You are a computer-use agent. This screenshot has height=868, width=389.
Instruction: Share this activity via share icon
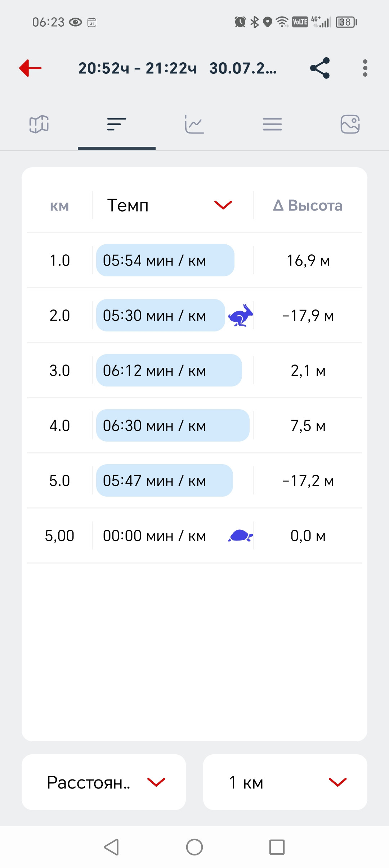(320, 68)
